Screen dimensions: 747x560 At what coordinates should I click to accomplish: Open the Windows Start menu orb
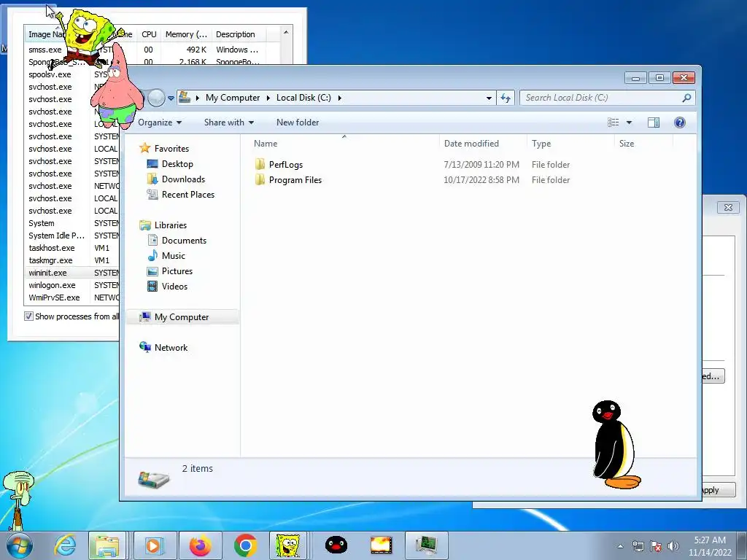(x=19, y=545)
